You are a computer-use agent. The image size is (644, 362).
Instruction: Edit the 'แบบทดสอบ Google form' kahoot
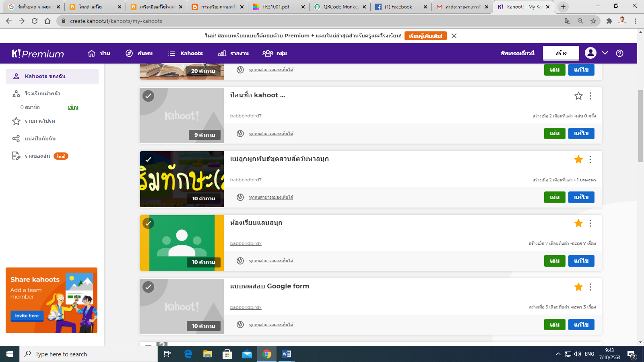click(x=581, y=325)
